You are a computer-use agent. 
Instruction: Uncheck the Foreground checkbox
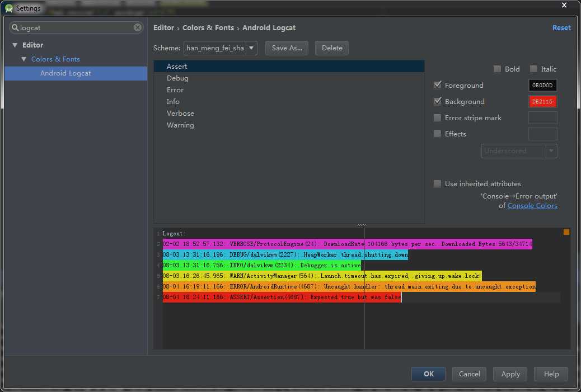click(x=438, y=86)
